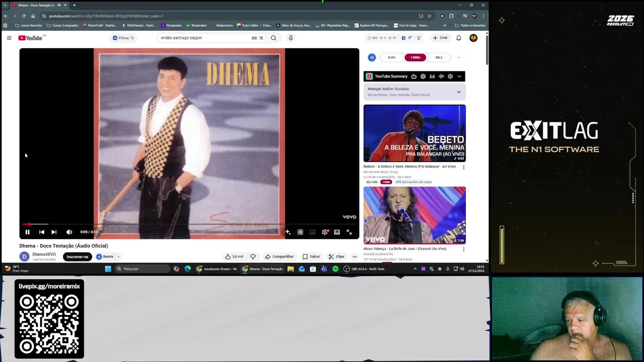Run the search with the magnifier button
Viewport: 644px width, 362px height.
pyautogui.click(x=274, y=38)
